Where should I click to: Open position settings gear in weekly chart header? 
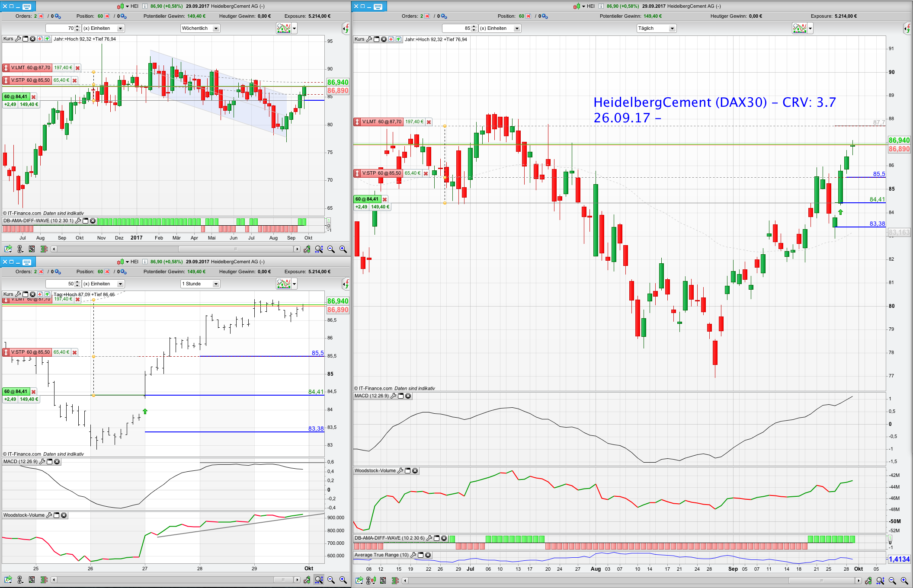click(124, 16)
